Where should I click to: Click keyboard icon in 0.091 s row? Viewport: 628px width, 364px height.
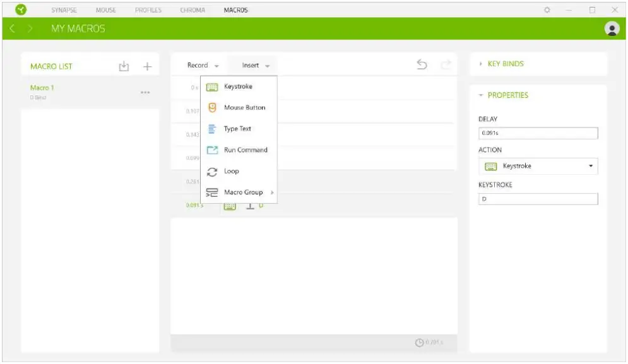[x=230, y=206]
